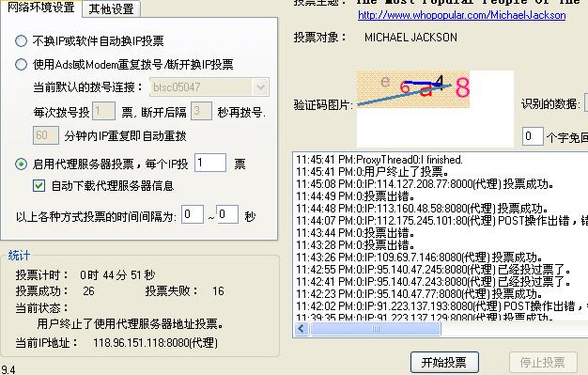Click the 个字免回 count input field

click(533, 136)
